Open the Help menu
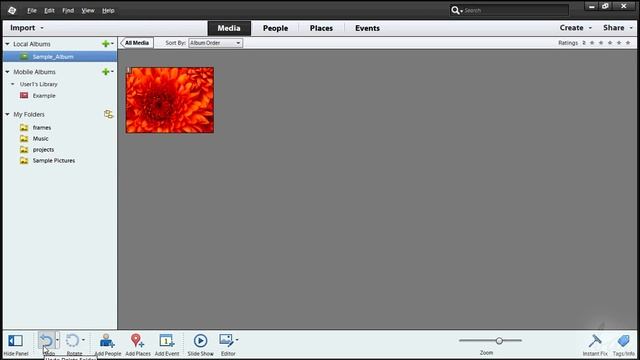This screenshot has width=640, height=360. coord(108,11)
